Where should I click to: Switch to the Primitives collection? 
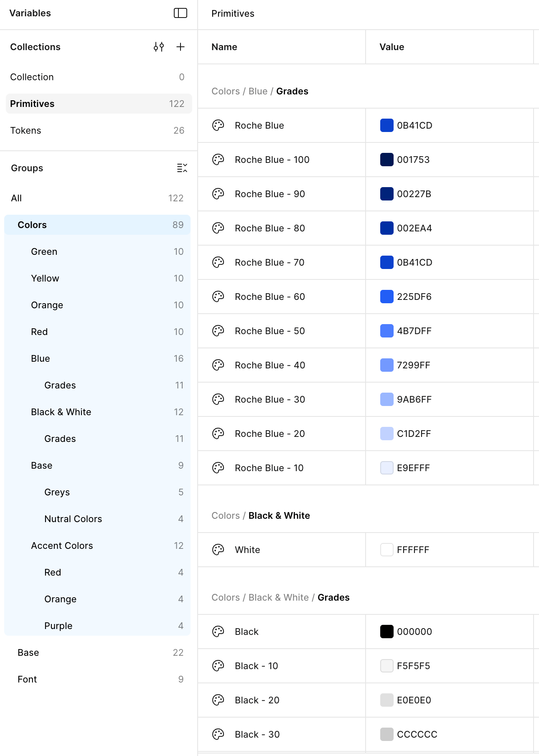pyautogui.click(x=32, y=104)
